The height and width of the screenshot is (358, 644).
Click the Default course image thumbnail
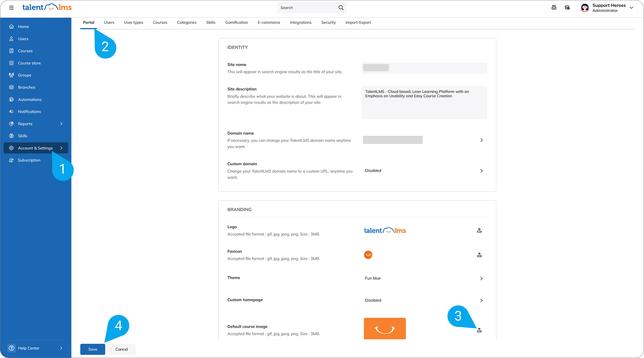pos(385,329)
